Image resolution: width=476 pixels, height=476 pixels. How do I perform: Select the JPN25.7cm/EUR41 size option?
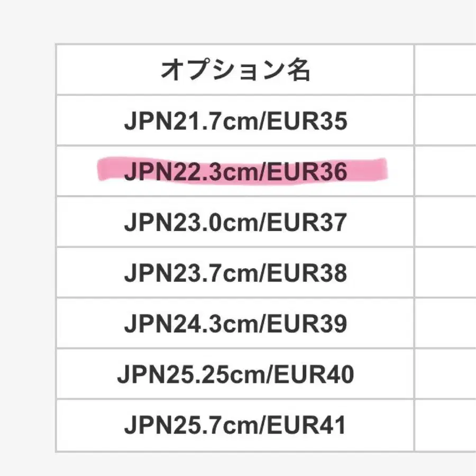click(x=235, y=425)
